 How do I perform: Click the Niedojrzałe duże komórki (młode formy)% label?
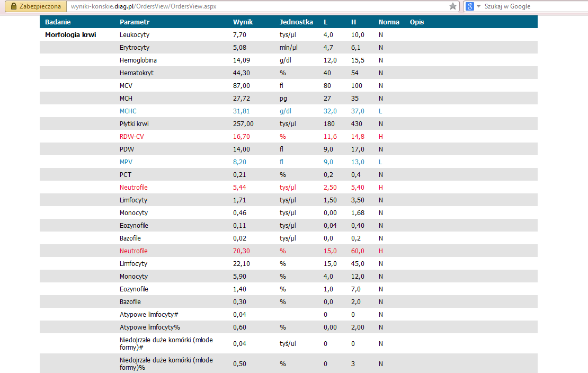[x=166, y=363]
